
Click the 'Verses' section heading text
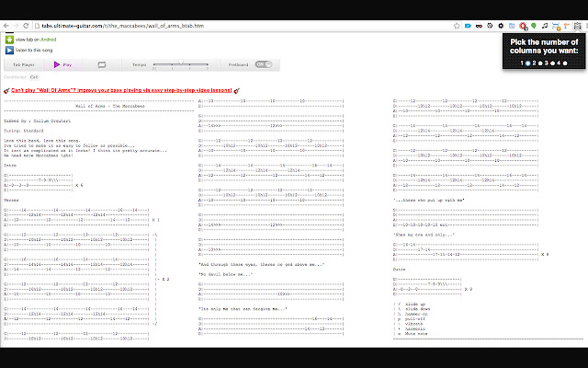[x=11, y=201]
